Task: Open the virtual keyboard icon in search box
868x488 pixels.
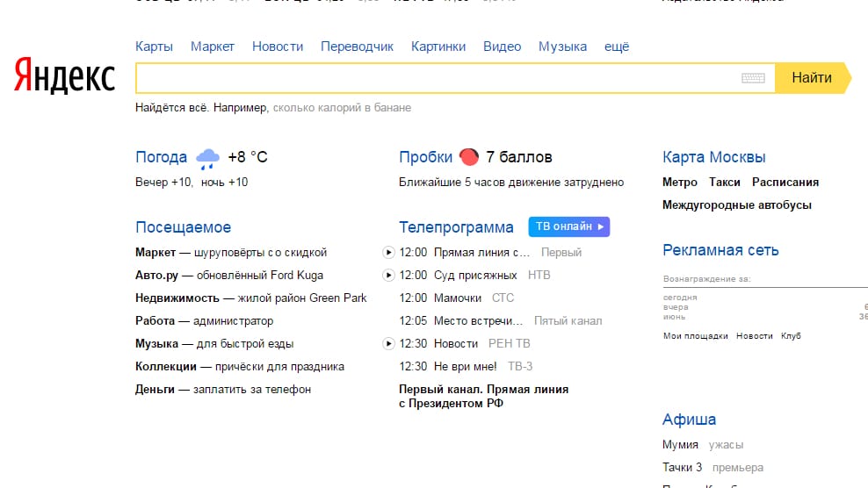Action: (x=753, y=78)
